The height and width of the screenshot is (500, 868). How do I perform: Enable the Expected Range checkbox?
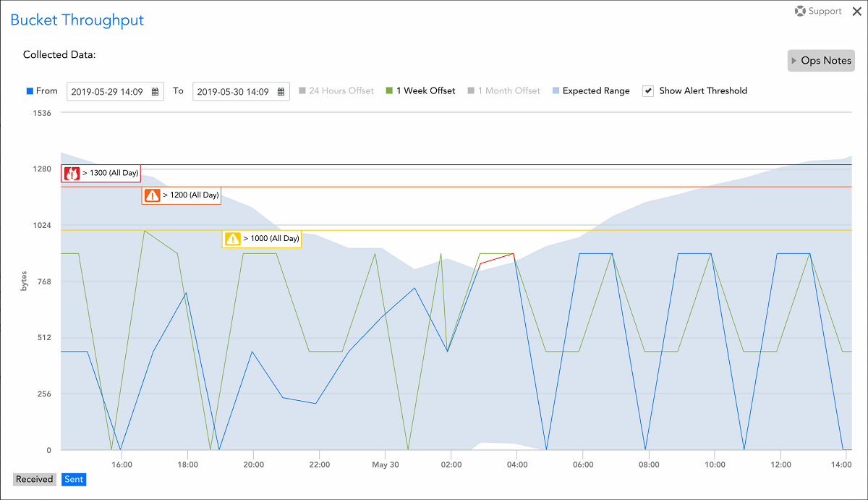(555, 90)
